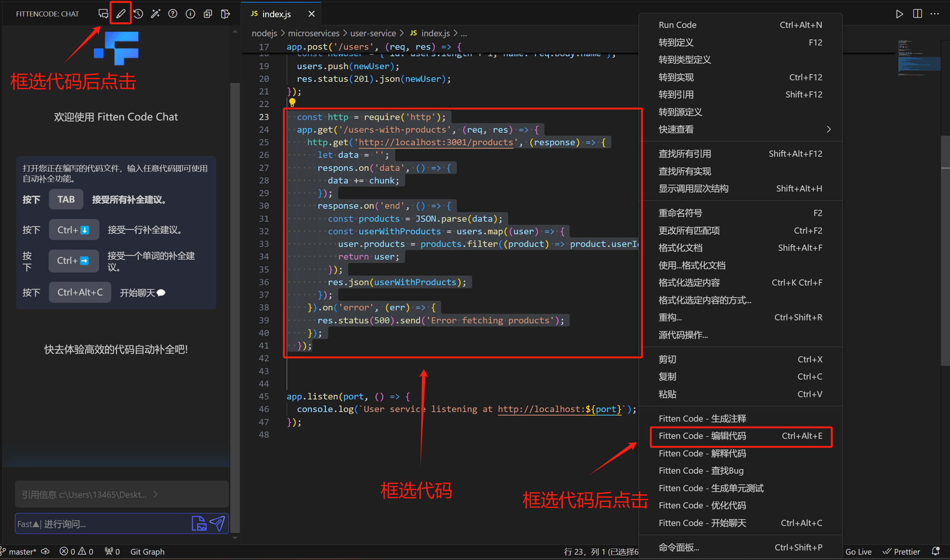Toggle split editor layout icon

point(917,14)
